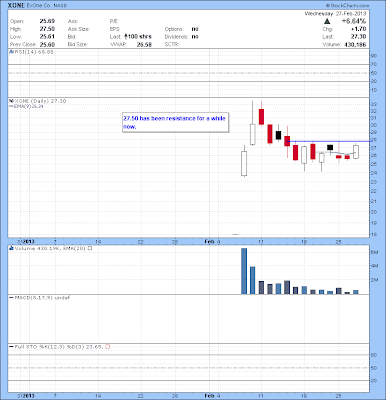Click the Volume value 430,186
The width and height of the screenshot is (386, 400).
pyautogui.click(x=354, y=44)
